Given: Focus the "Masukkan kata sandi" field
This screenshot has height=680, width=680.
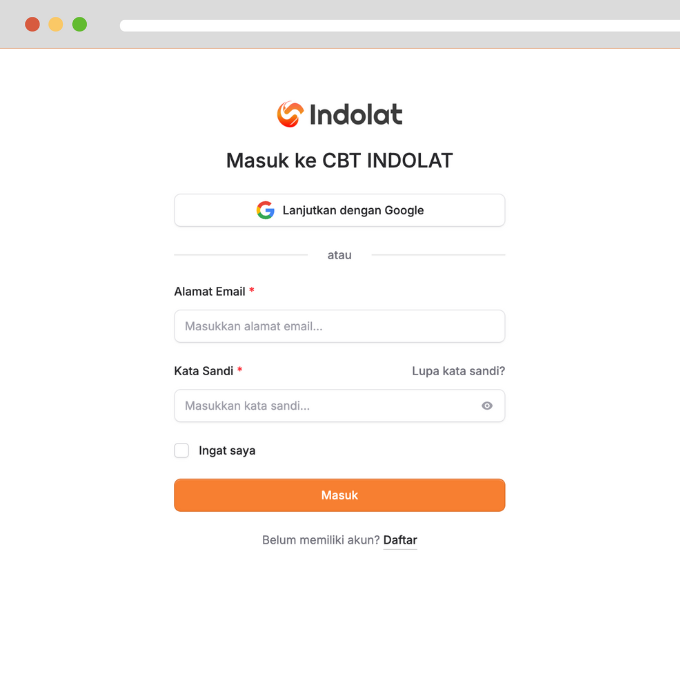Looking at the screenshot, I should (325, 406).
